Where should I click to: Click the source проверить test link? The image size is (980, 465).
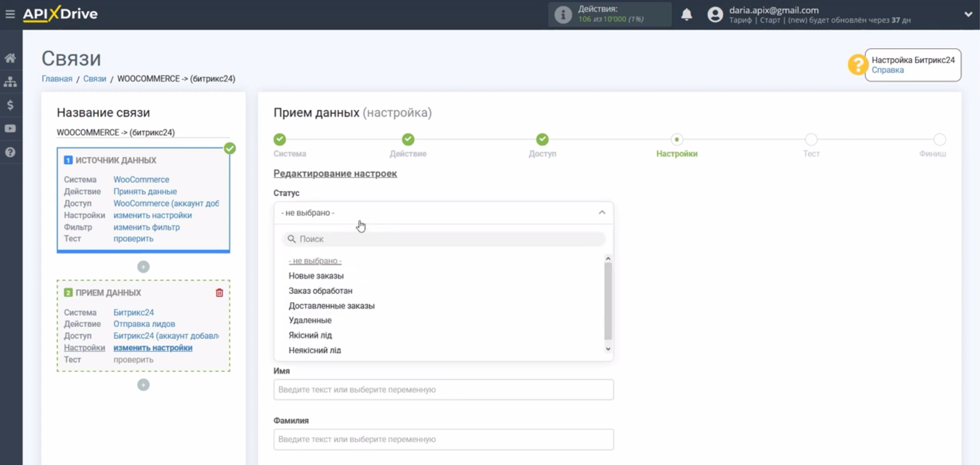click(x=133, y=239)
